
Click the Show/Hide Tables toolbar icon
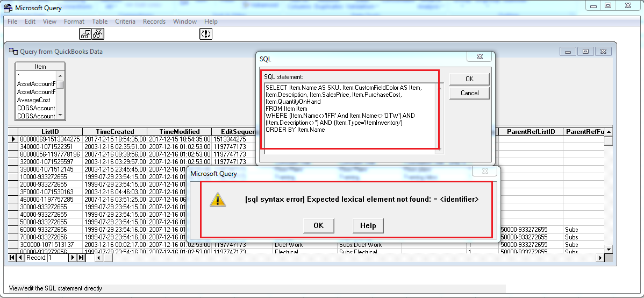click(85, 34)
